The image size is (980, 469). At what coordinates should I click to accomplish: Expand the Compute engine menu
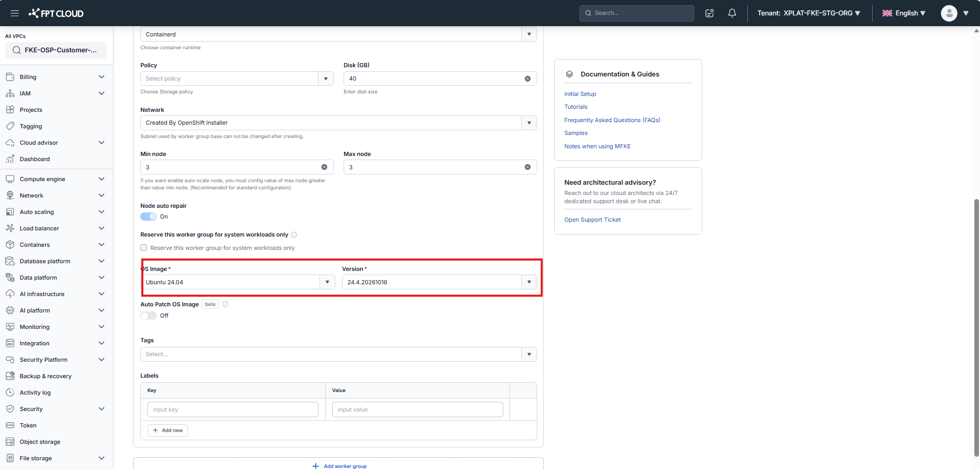56,179
